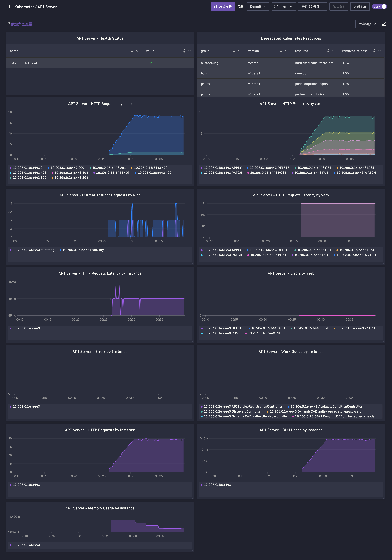
Task: Hide the 10.206.0.16:6443 readOnly inflight series
Action: (82, 250)
